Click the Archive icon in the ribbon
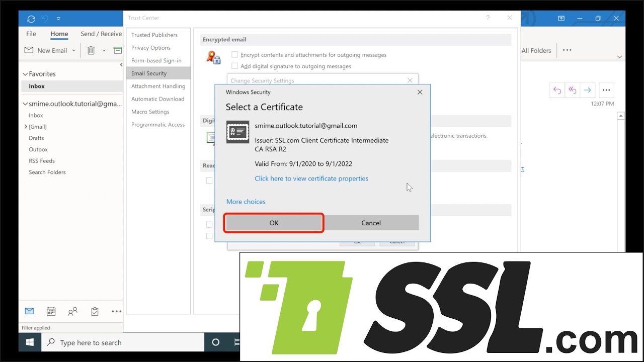Screen dimensions: 644x362 118,50
